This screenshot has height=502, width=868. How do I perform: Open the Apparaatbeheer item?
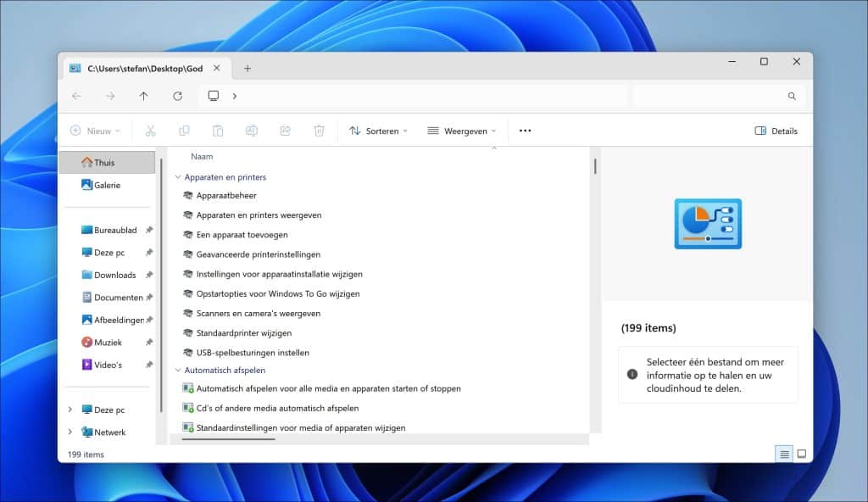pos(225,195)
